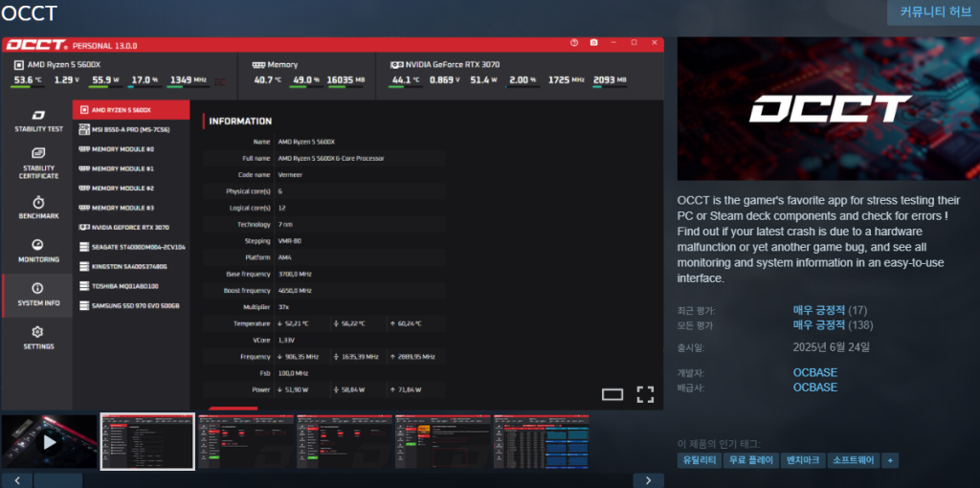Select Toshiba MQ01ABD100 drive entry
Image resolution: width=980 pixels, height=488 pixels.
point(131,286)
